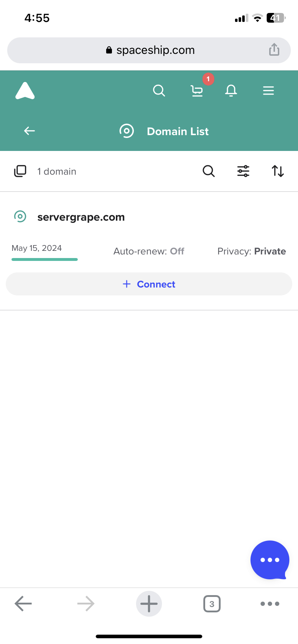Open the domain list filter options
298x644 pixels.
pos(243,171)
